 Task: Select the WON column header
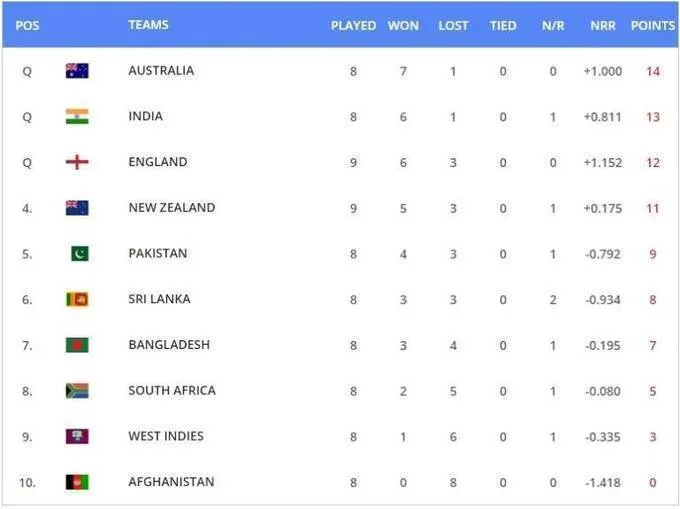403,26
